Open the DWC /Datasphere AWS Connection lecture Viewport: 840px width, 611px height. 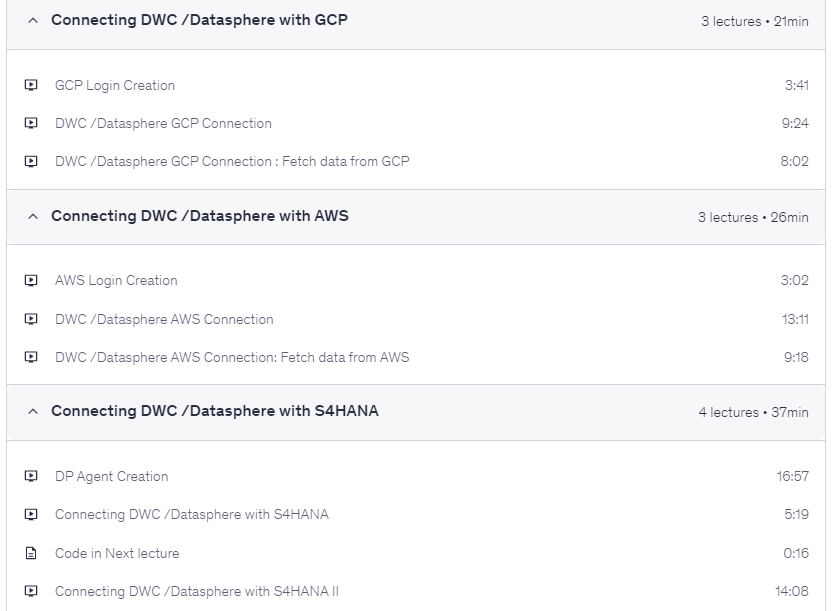click(x=164, y=320)
